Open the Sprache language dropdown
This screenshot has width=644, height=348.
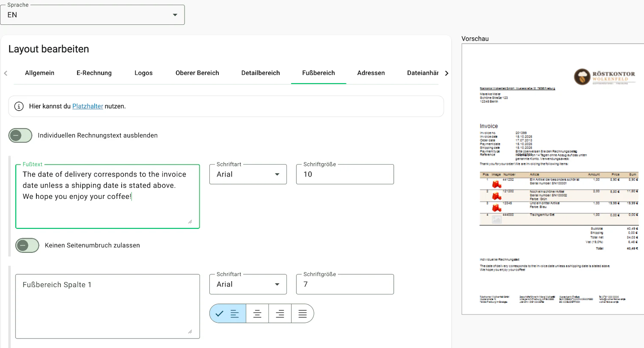click(92, 15)
